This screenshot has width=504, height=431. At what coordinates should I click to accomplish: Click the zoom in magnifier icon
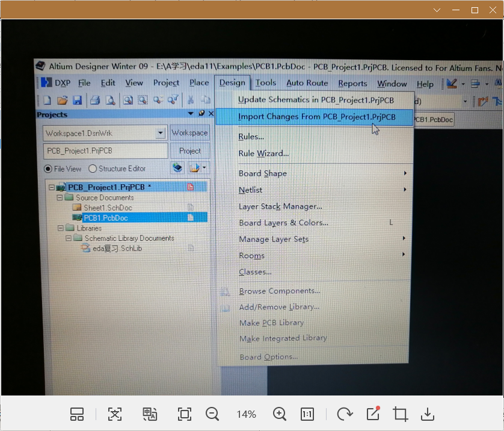click(x=280, y=414)
